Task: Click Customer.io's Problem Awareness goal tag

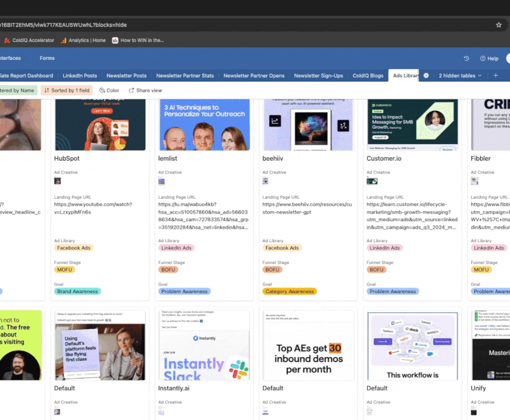Action: click(393, 291)
